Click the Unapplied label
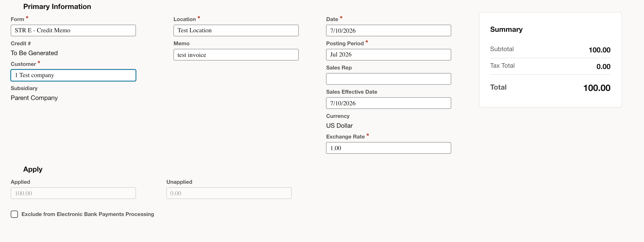The image size is (644, 242). point(179,182)
